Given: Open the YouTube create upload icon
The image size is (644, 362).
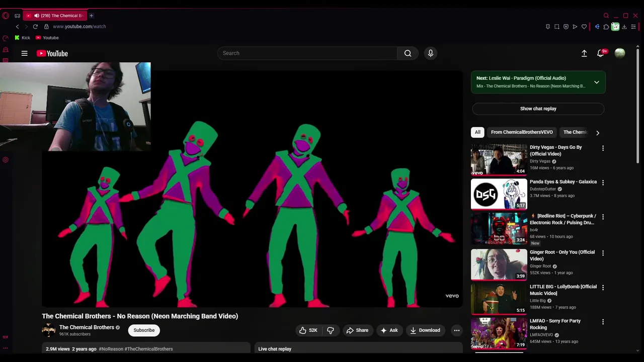Looking at the screenshot, I should pos(584,53).
